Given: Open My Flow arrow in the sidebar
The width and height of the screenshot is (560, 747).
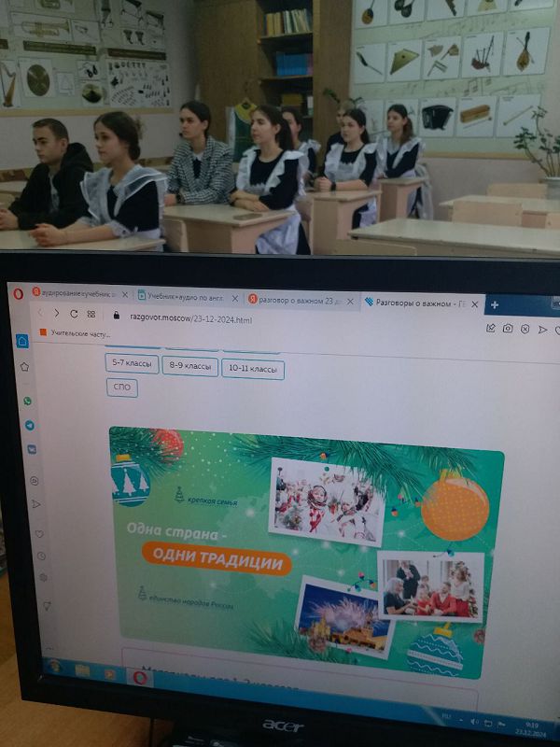Looking at the screenshot, I should click(36, 503).
